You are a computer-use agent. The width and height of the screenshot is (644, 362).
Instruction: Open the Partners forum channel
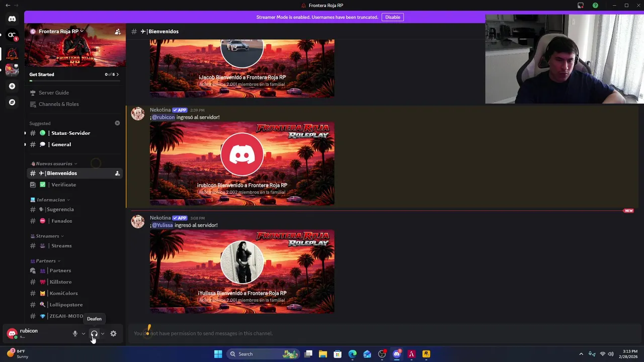pyautogui.click(x=74, y=270)
